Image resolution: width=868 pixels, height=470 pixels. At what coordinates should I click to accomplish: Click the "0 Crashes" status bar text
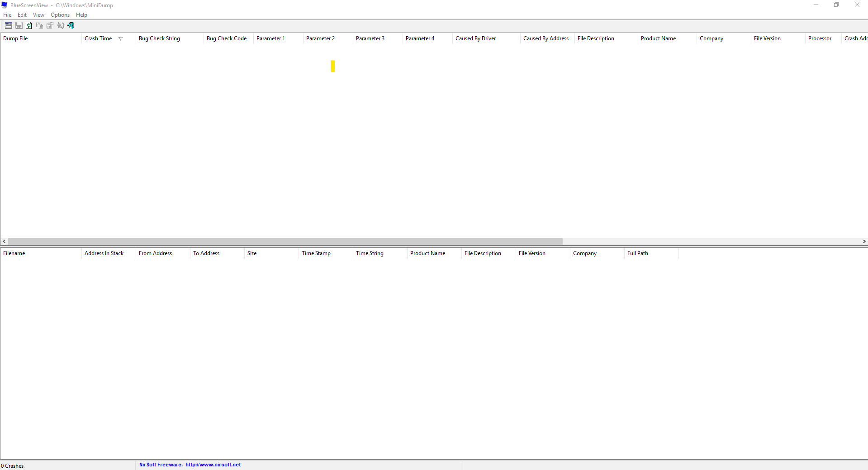(x=12, y=466)
